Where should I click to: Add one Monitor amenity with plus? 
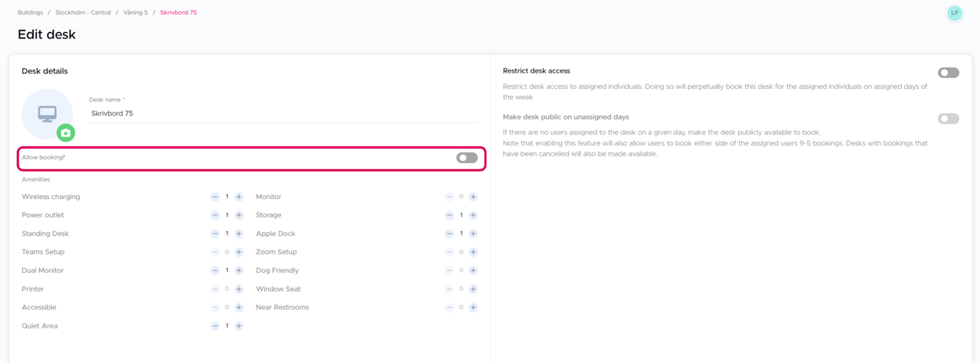click(473, 197)
